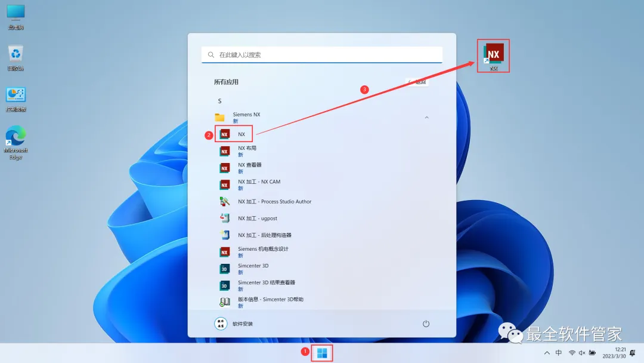Select the This PC desktop icon
This screenshot has height=363, width=644.
click(x=16, y=17)
